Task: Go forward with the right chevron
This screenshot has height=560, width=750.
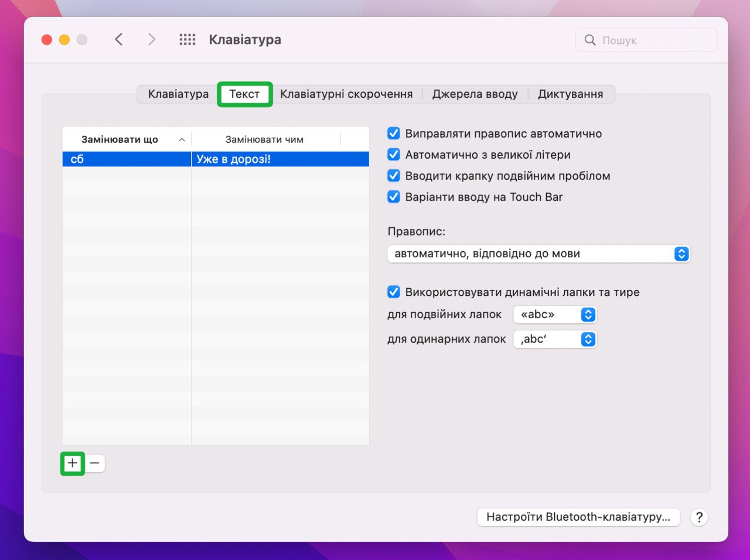Action: pyautogui.click(x=152, y=39)
